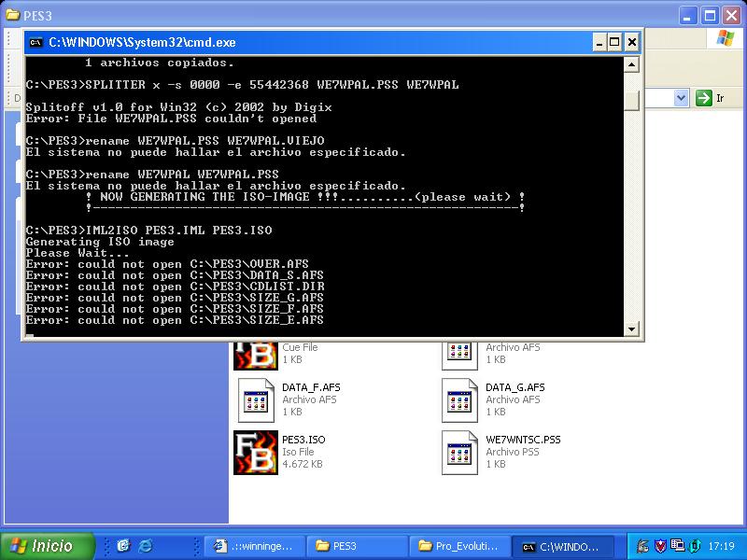Click the console vertical scrollbar thumb
The image size is (747, 560).
(632, 100)
